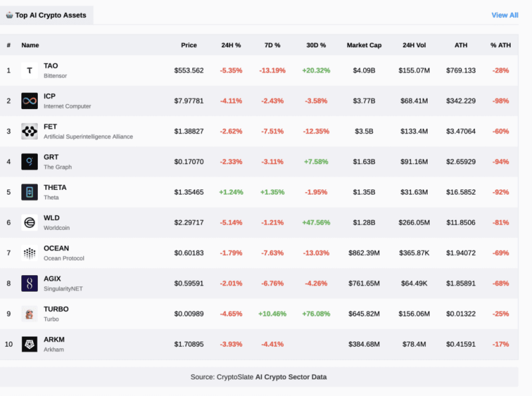
Task: Click AGIX 24H volume $64.49K
Action: click(x=414, y=284)
